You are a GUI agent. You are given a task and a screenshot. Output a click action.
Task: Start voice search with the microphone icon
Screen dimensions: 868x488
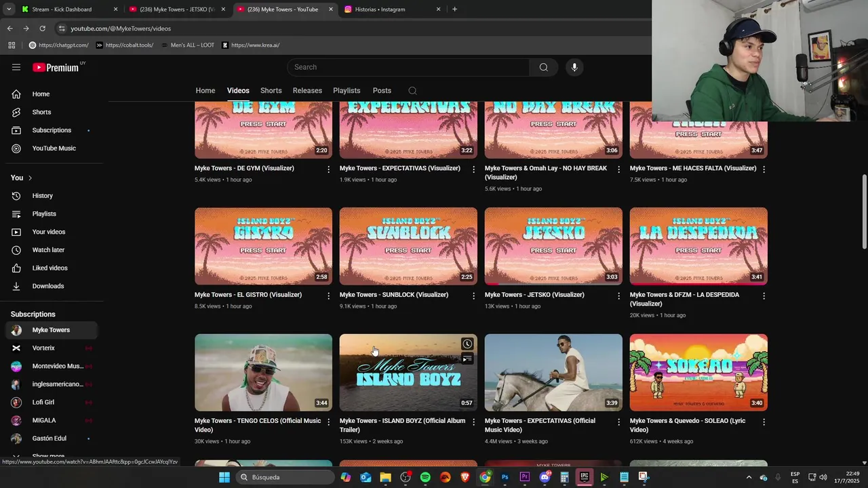[574, 67]
